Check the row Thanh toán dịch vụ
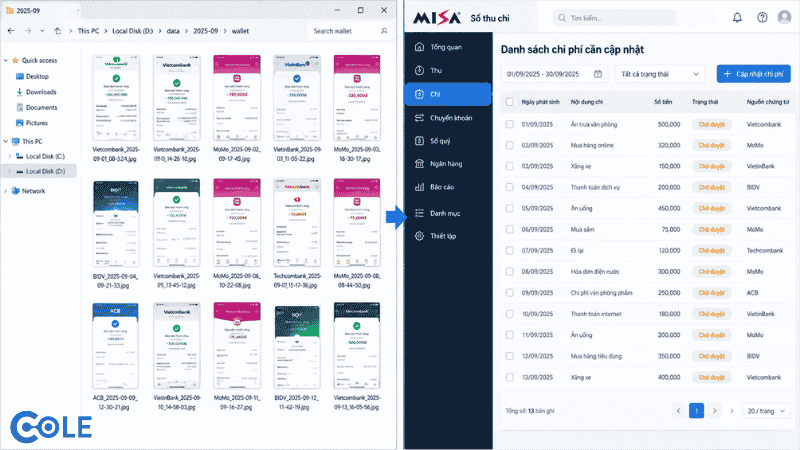The image size is (800, 450). (x=510, y=187)
